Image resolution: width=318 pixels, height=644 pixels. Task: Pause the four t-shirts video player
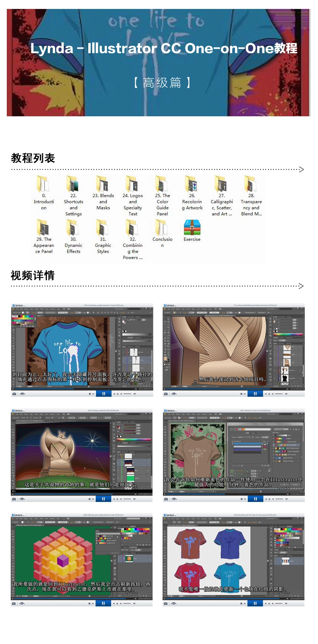255,603
